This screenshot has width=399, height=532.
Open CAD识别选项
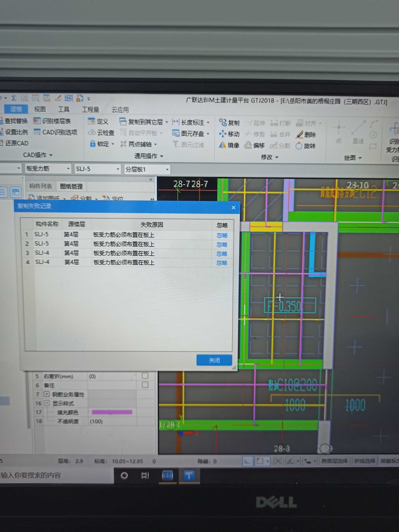[x=55, y=132]
